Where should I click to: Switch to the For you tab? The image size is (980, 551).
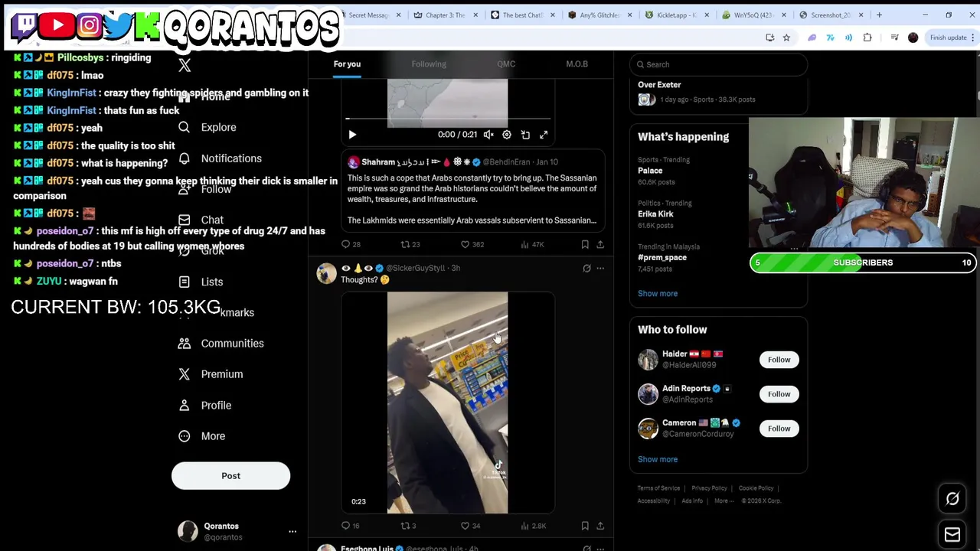point(347,64)
